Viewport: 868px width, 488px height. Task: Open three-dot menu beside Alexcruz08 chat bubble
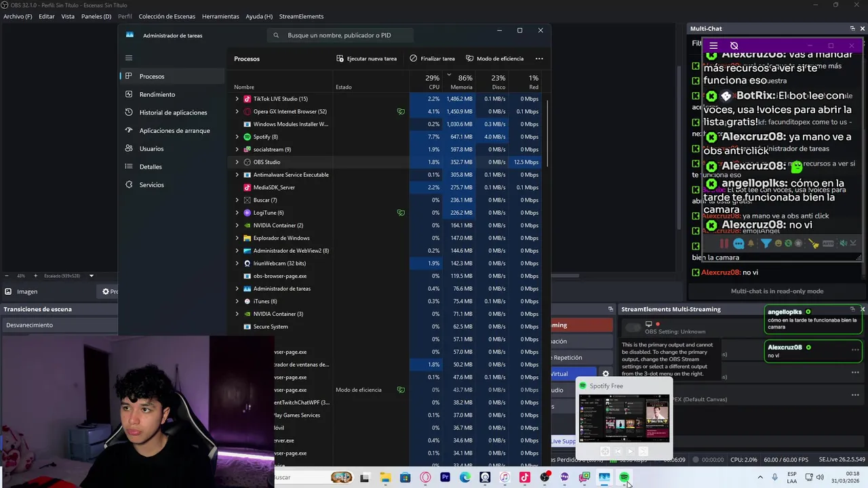coord(855,350)
